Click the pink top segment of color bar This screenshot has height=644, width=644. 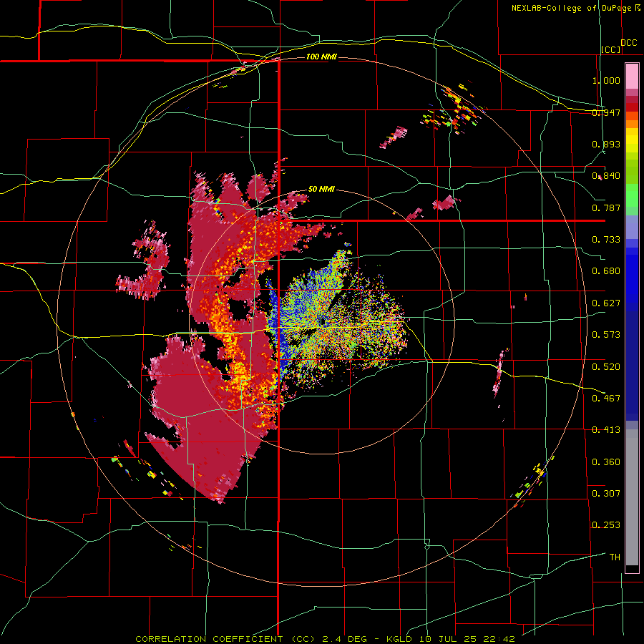click(632, 76)
